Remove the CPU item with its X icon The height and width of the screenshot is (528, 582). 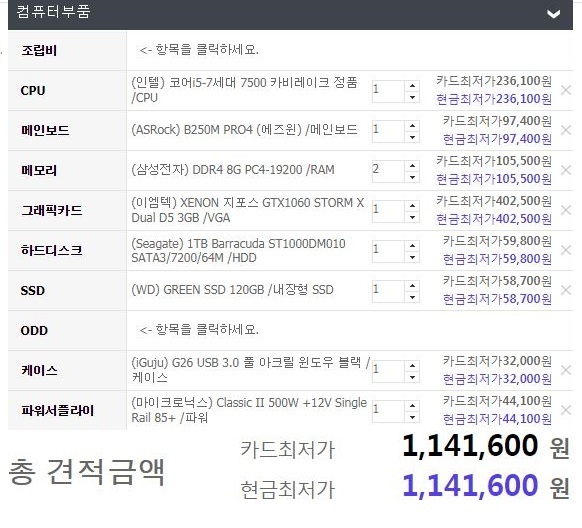tap(566, 90)
